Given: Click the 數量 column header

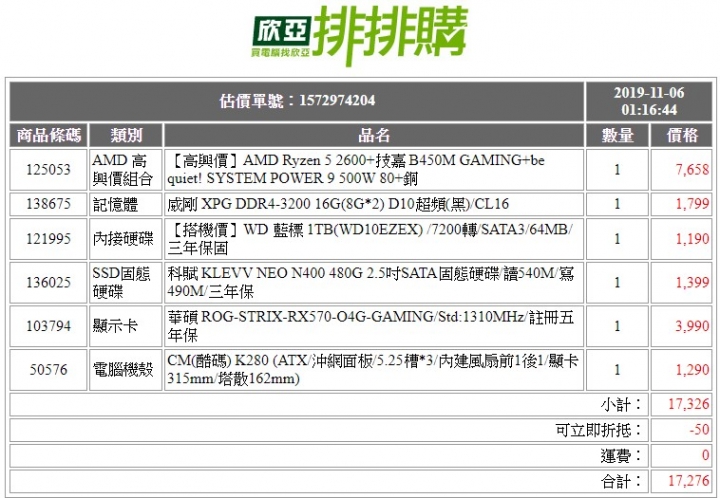Looking at the screenshot, I should tap(617, 135).
